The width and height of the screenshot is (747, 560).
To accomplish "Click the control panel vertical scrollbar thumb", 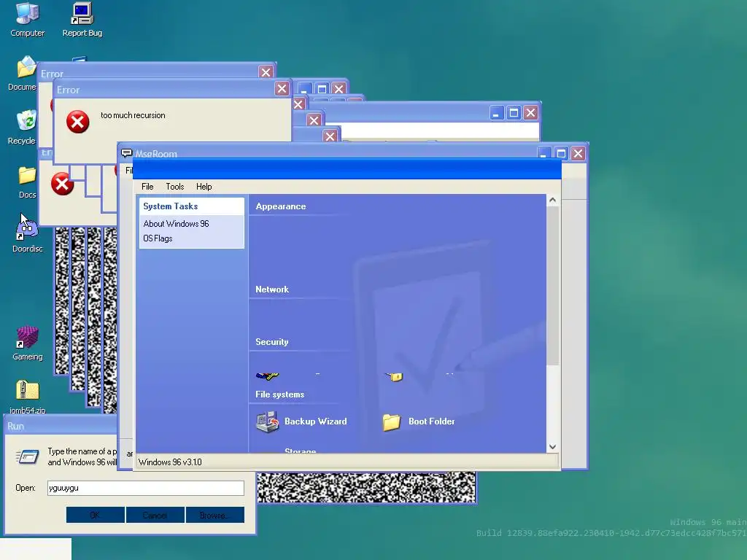I will coord(553,286).
